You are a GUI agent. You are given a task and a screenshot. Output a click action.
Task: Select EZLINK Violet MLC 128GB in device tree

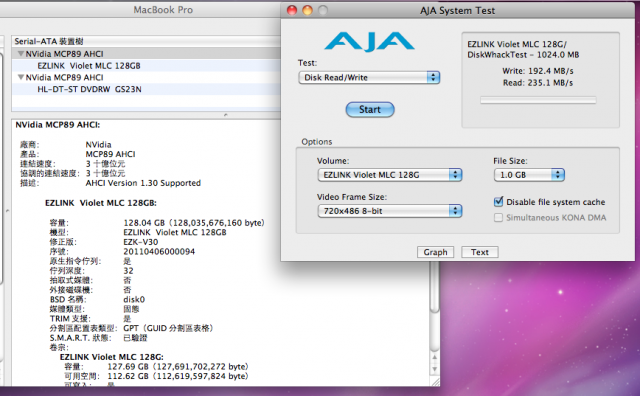(x=89, y=66)
